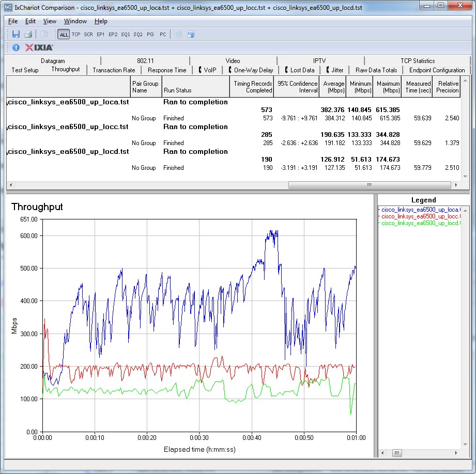Switch to the Jitter tab
Screen dimensions: 476x474
point(335,70)
